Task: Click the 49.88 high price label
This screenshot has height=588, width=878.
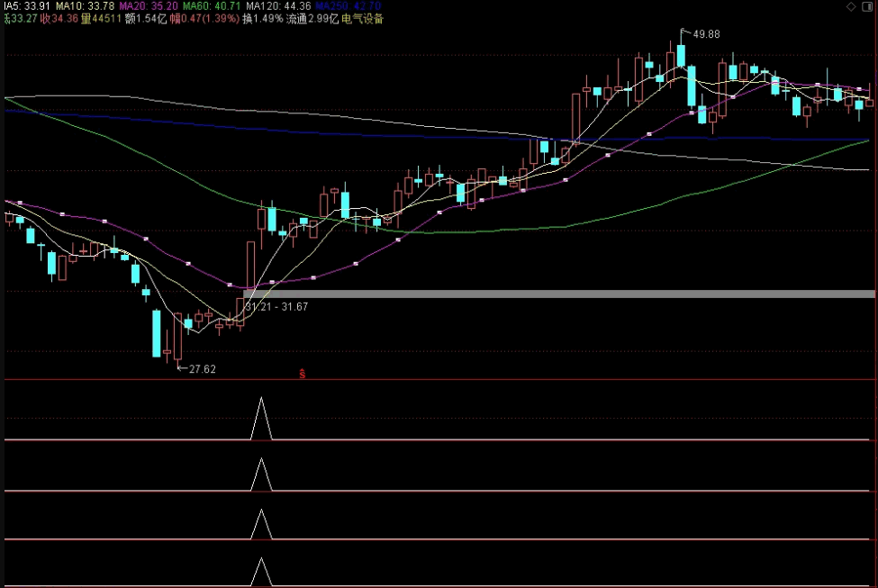Action: pyautogui.click(x=707, y=34)
